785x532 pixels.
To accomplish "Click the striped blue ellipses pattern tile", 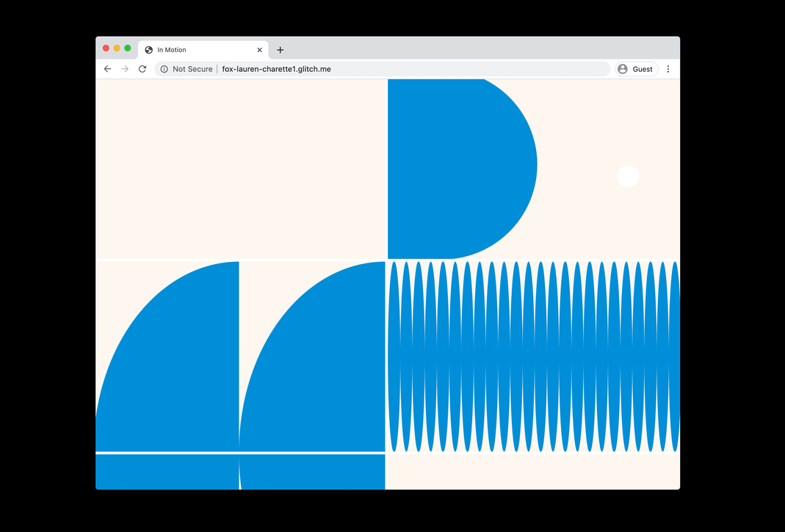I will coord(534,357).
